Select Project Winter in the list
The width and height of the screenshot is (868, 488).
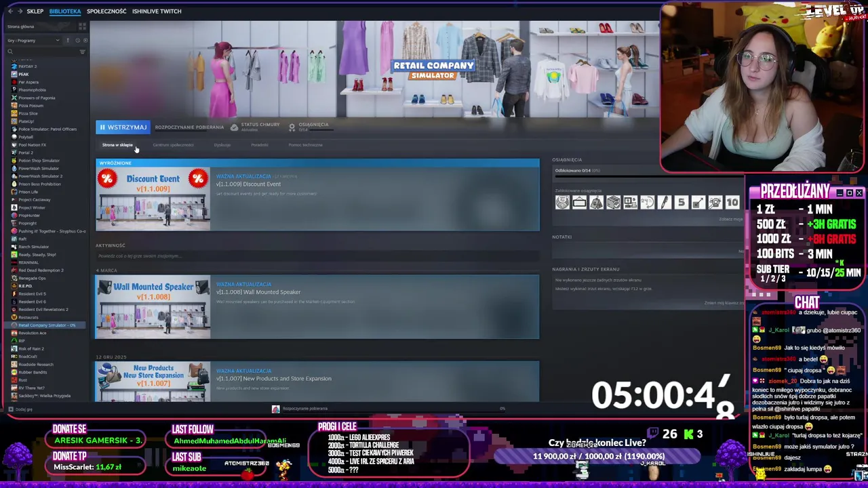[x=32, y=207]
